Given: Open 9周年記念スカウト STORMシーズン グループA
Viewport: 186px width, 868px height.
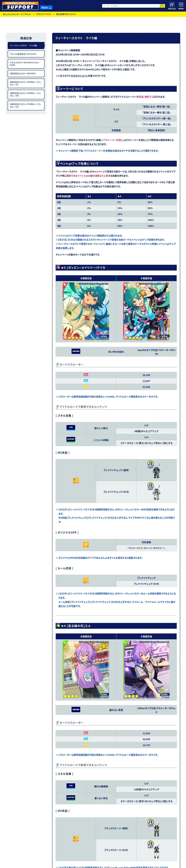Looking at the screenshot, I should [x=26, y=105].
